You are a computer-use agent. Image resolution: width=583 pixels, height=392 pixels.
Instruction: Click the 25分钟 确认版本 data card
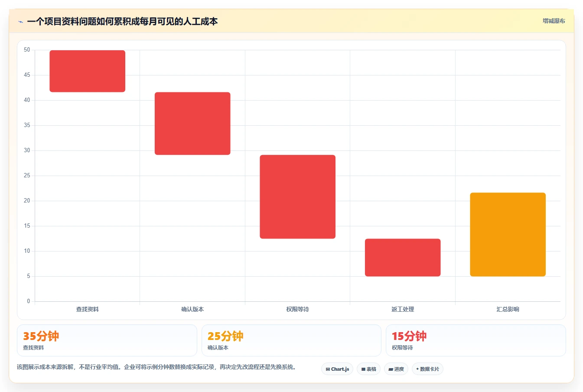coord(291,340)
